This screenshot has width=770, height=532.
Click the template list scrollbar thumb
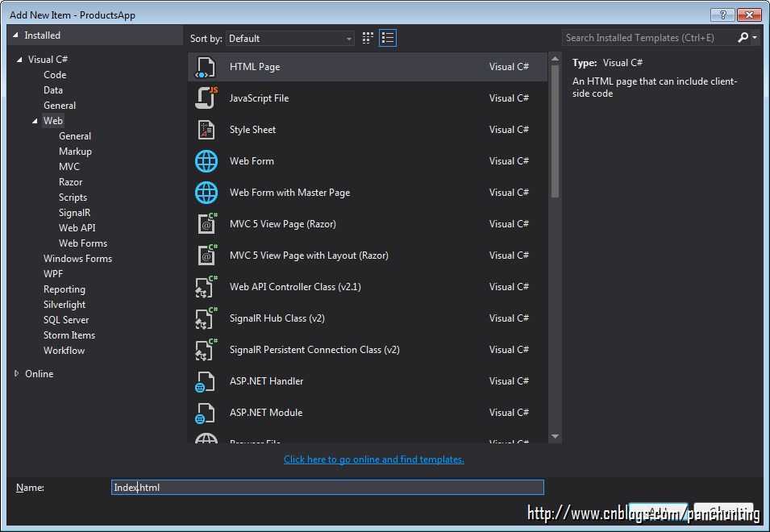(x=555, y=131)
